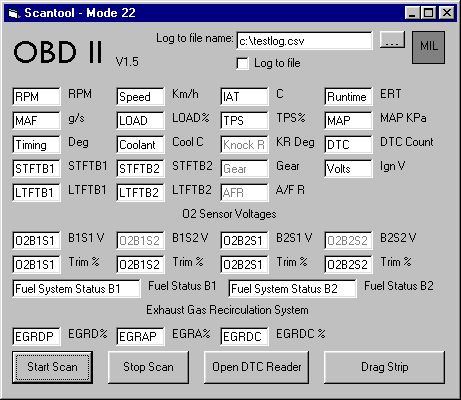The height and width of the screenshot is (400, 461).
Task: Select the DTC count field
Action: click(348, 145)
